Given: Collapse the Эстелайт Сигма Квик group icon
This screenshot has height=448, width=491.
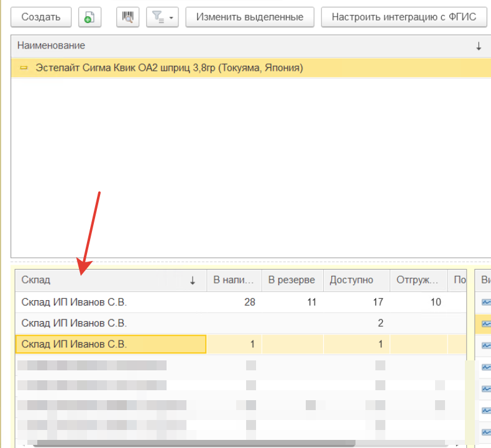Looking at the screenshot, I should tap(24, 68).
